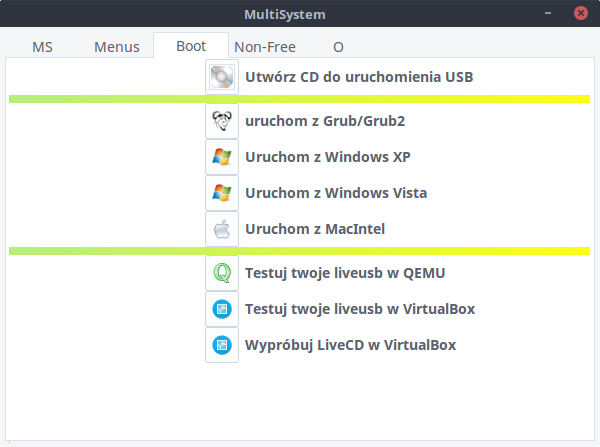
Task: Select the Boot tab
Action: (191, 46)
